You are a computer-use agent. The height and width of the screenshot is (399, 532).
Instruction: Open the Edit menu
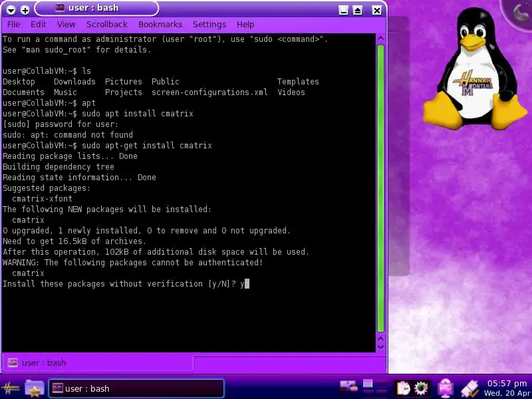(x=38, y=25)
